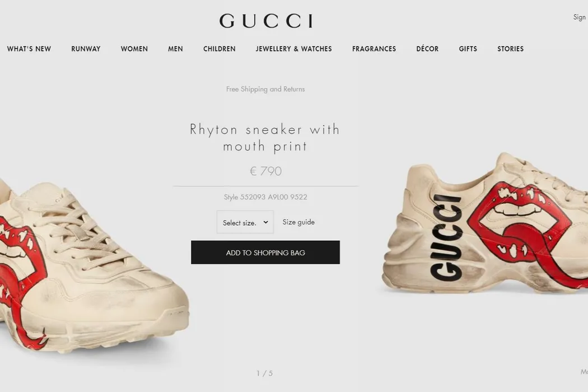Open Jewellery & Watches menu

click(x=293, y=49)
